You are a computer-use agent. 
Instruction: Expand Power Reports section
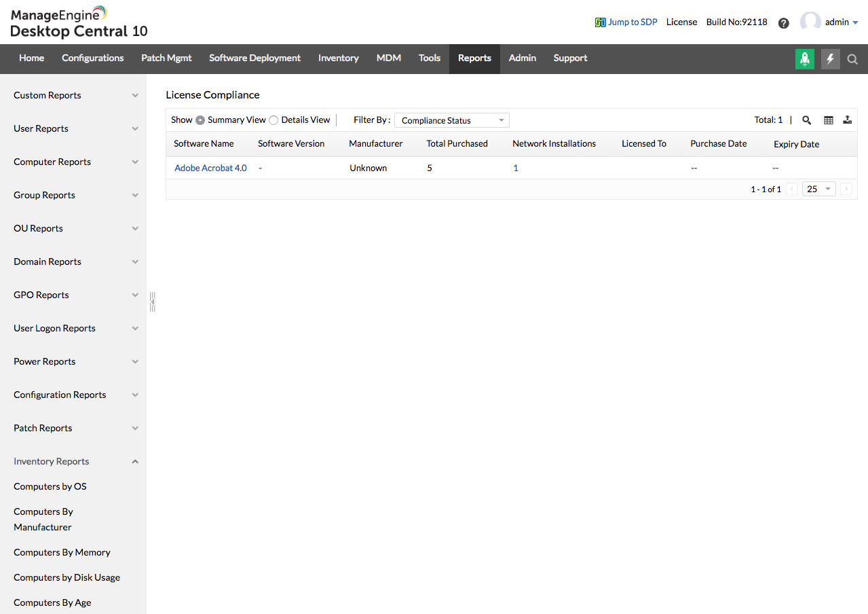(x=73, y=361)
